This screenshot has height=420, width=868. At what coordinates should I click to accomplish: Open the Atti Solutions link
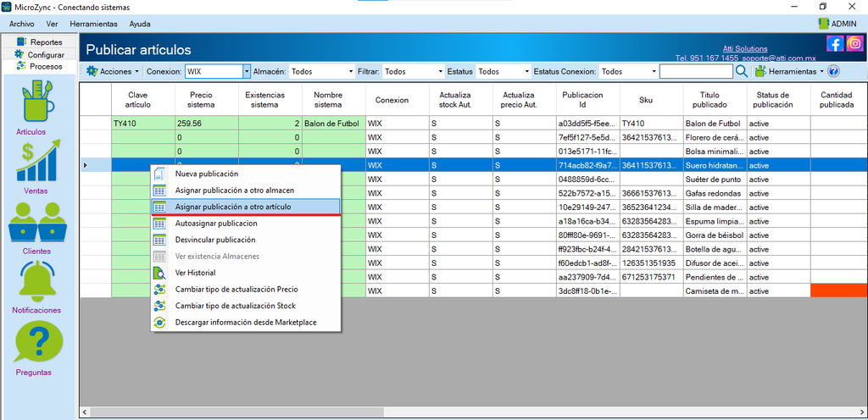coord(745,48)
